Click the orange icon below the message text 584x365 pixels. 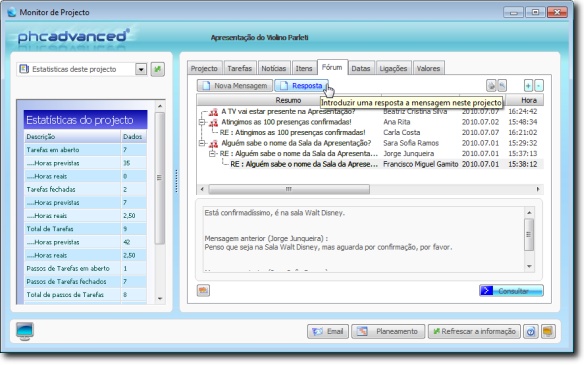[203, 290]
